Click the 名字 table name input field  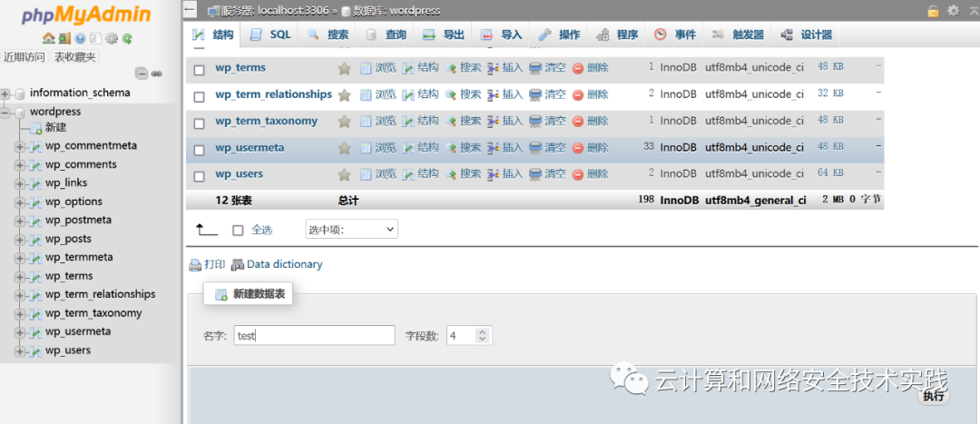click(314, 335)
